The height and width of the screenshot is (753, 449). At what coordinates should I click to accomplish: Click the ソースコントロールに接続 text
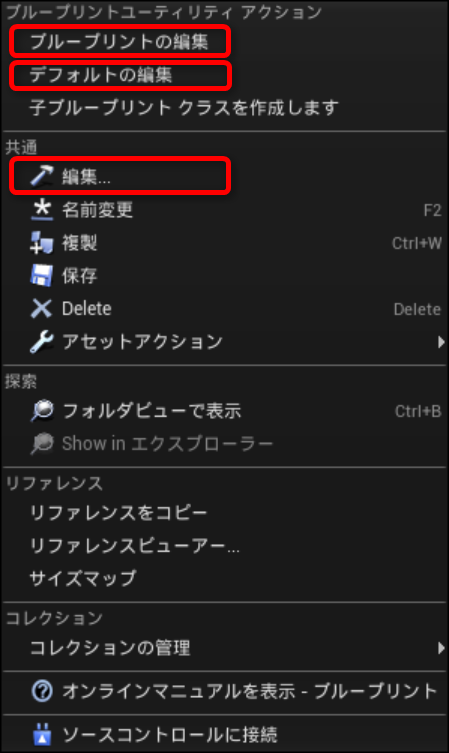coord(170,735)
